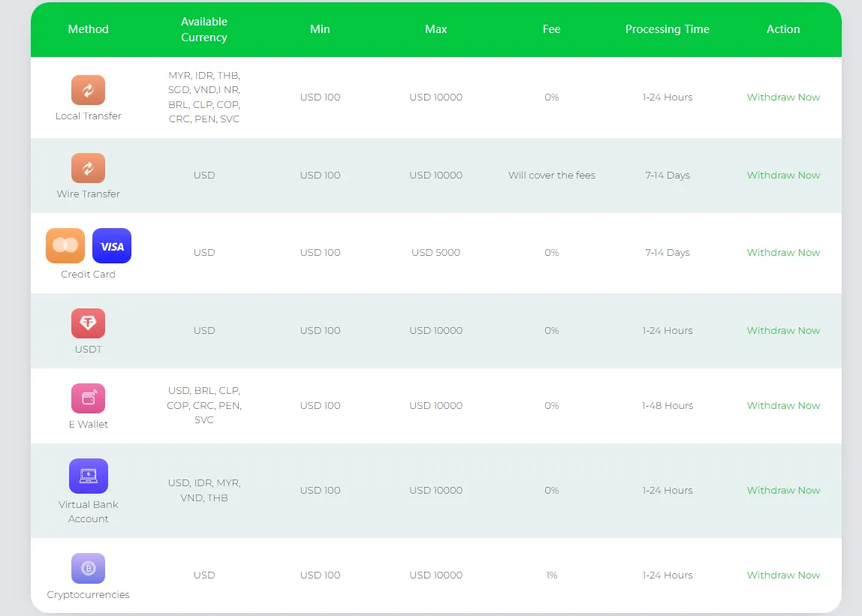Click the Virtual Bank Account icon
The height and width of the screenshot is (616, 862).
pyautogui.click(x=89, y=476)
